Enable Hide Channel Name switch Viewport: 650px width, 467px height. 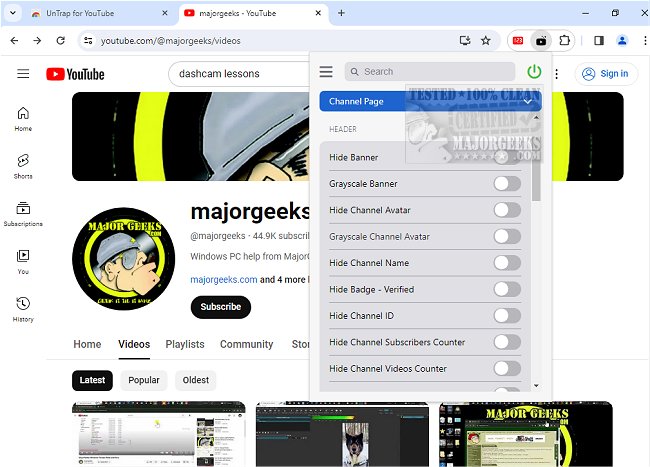tap(507, 263)
